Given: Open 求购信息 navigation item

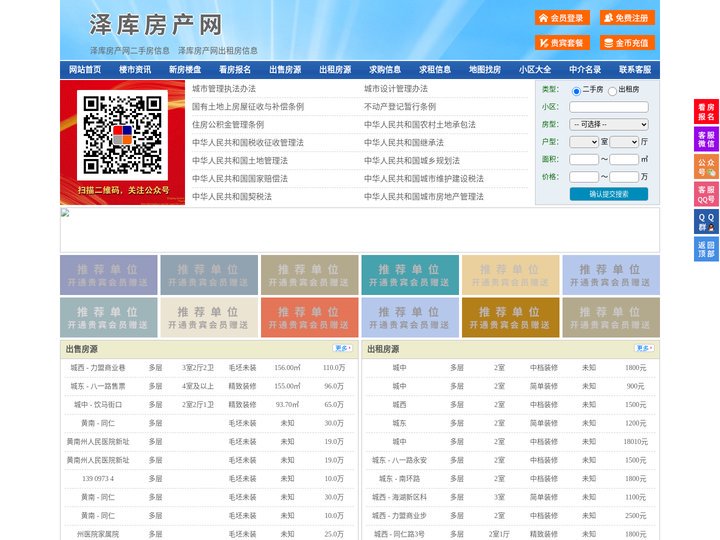Looking at the screenshot, I should (385, 70).
